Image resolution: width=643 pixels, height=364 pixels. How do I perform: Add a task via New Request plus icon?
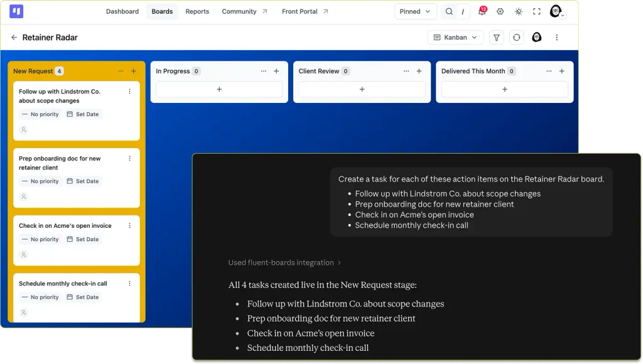point(134,71)
